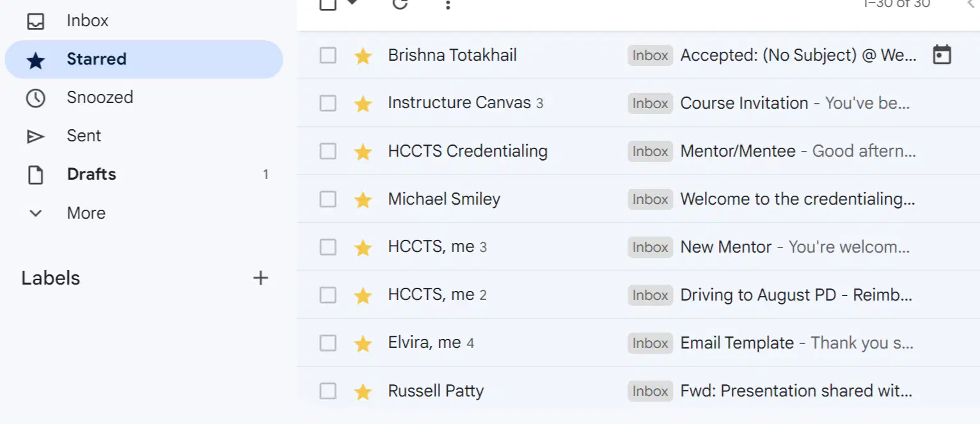Remove the star from the Elvira email
This screenshot has width=980, height=424.
click(x=363, y=343)
